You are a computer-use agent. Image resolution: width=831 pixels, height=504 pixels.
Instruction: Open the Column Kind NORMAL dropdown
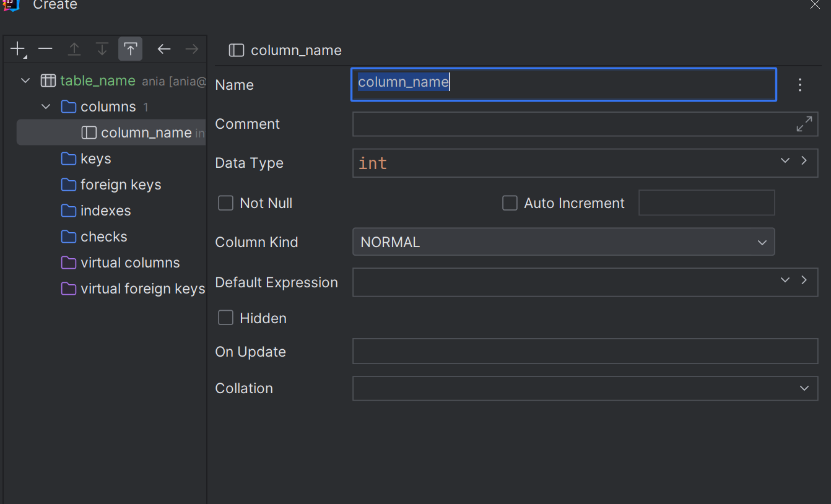point(563,242)
